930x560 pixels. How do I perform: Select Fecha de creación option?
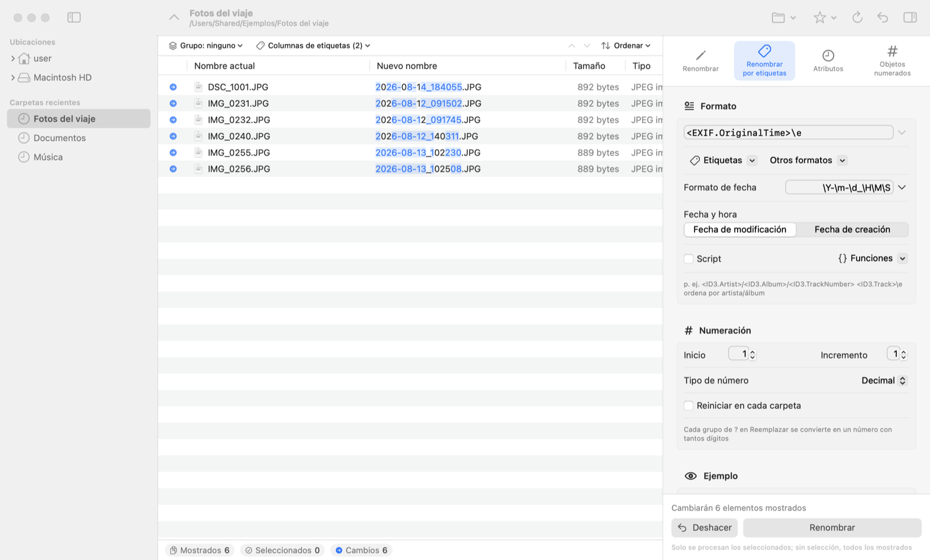click(852, 229)
